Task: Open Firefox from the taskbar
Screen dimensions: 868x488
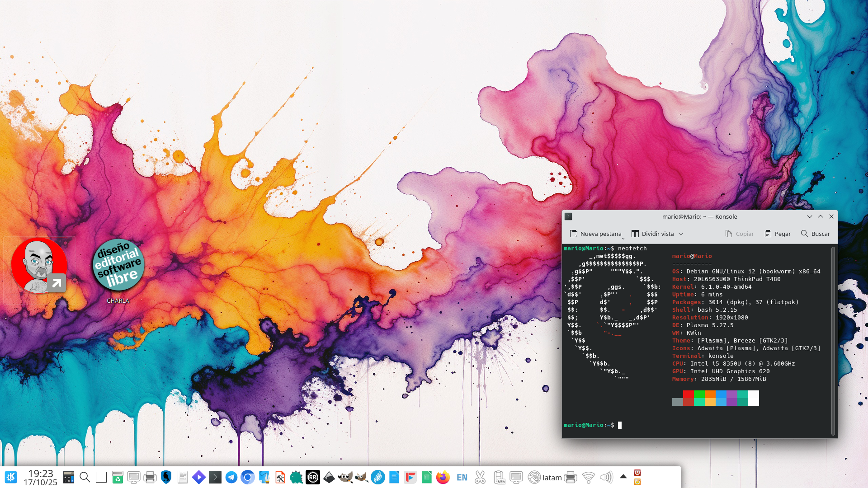Action: pyautogui.click(x=443, y=477)
